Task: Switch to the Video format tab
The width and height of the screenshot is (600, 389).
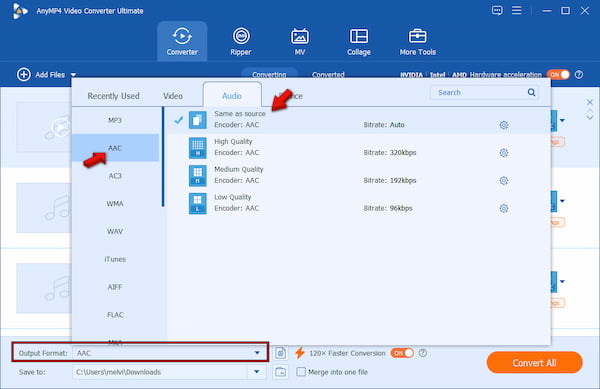Action: 173,96
